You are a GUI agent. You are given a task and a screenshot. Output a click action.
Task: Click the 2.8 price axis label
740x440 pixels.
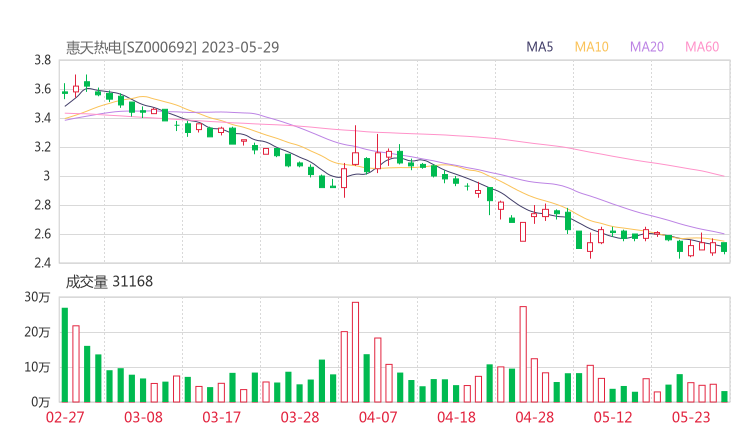[42, 205]
